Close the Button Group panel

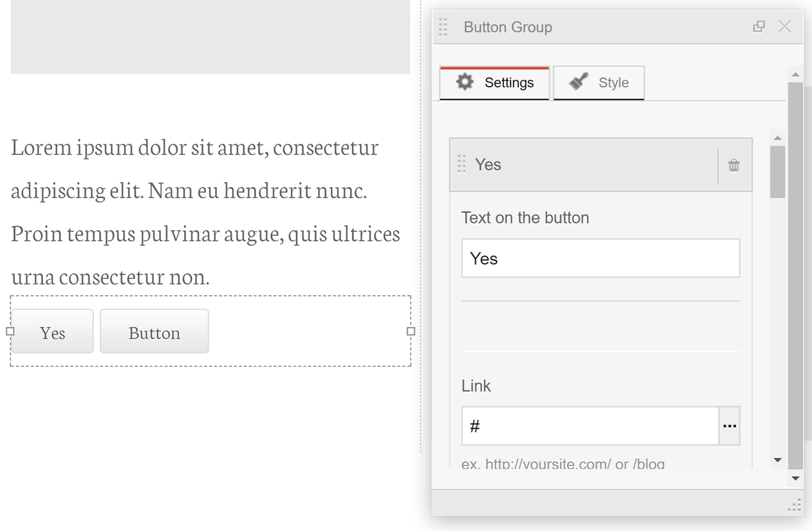tap(785, 26)
